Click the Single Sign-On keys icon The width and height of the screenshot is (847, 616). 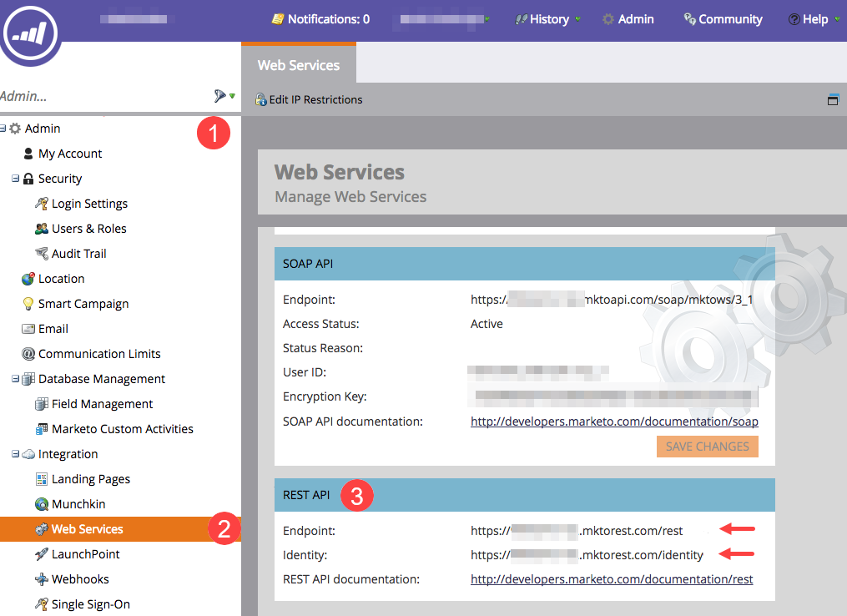(42, 604)
